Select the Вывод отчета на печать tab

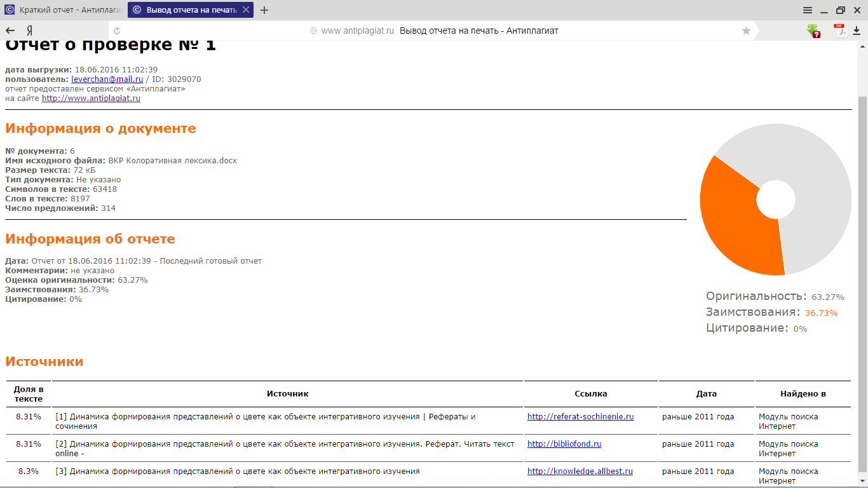click(184, 10)
